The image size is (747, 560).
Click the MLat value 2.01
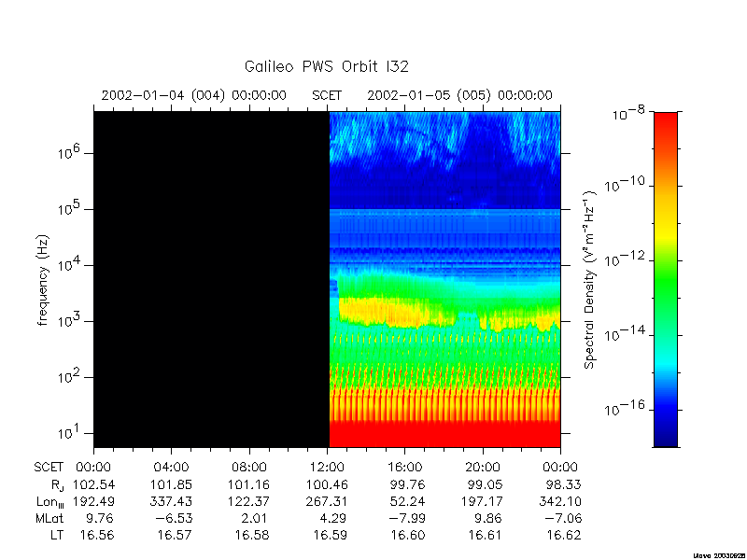click(x=256, y=518)
